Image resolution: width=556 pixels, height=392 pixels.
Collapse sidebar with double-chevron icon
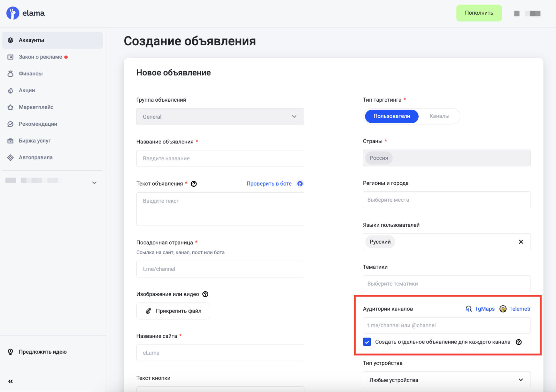click(11, 381)
